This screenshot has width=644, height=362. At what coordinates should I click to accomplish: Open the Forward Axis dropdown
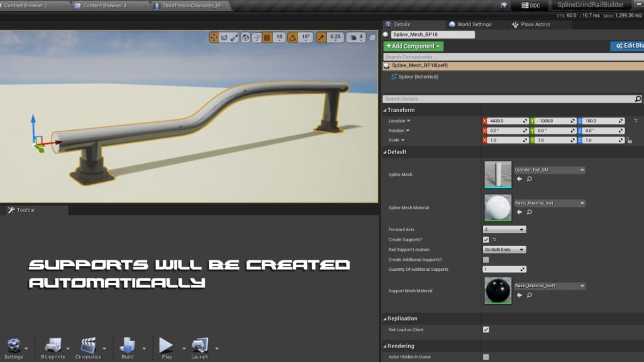tap(504, 229)
